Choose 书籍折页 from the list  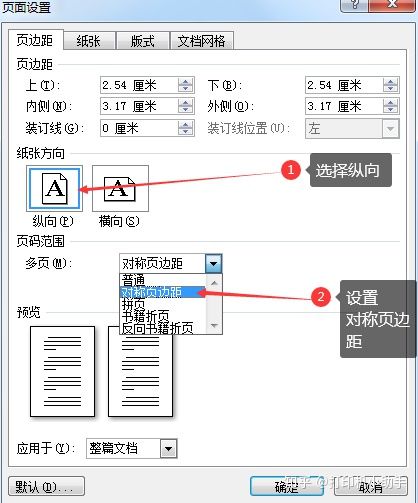pyautogui.click(x=163, y=316)
